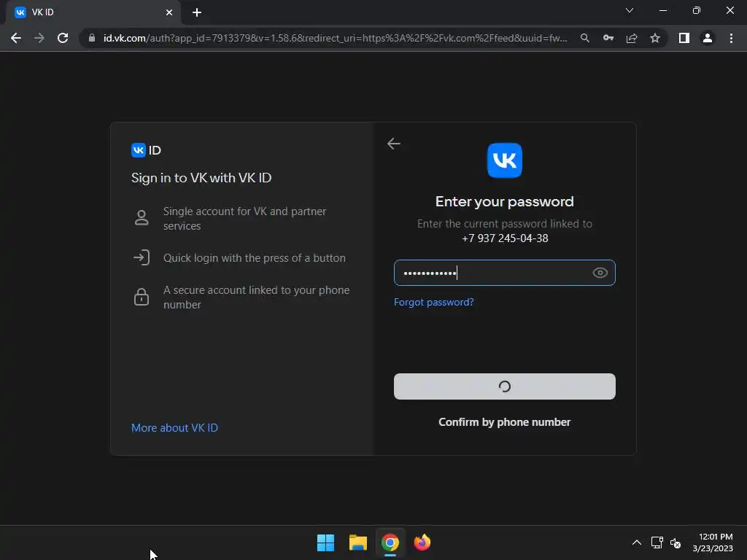Launch Firefox from taskbar

coord(422,542)
